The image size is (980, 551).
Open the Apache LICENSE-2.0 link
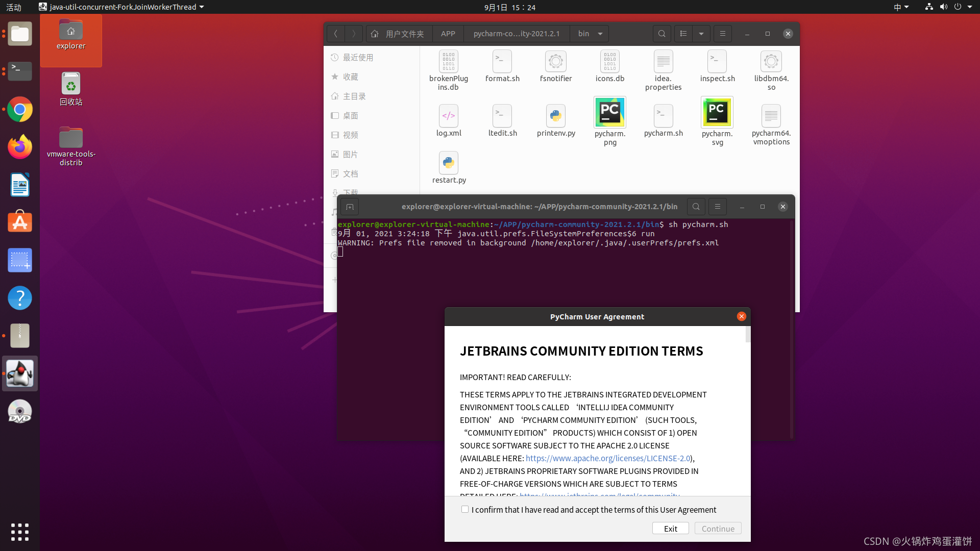pos(608,458)
